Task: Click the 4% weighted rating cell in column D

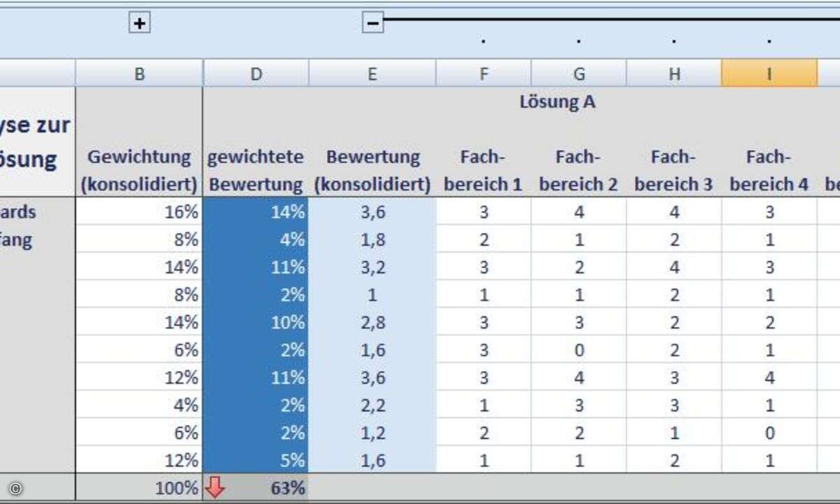Action: pyautogui.click(x=256, y=239)
